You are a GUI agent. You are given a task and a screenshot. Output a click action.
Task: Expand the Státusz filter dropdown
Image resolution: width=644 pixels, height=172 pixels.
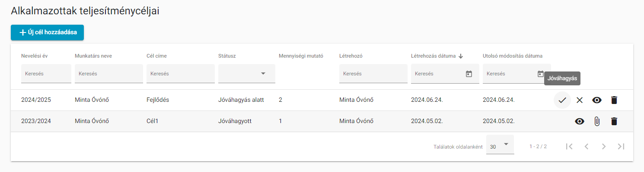[247, 74]
